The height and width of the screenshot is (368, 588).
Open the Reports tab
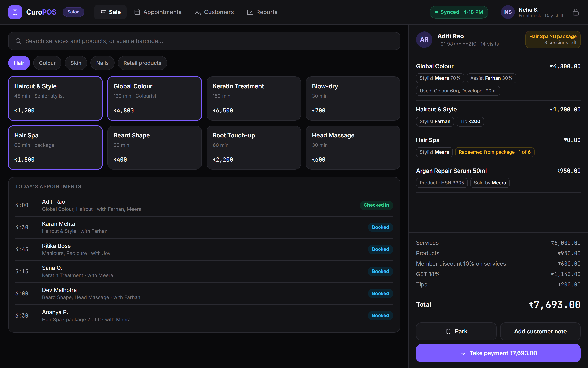(262, 12)
